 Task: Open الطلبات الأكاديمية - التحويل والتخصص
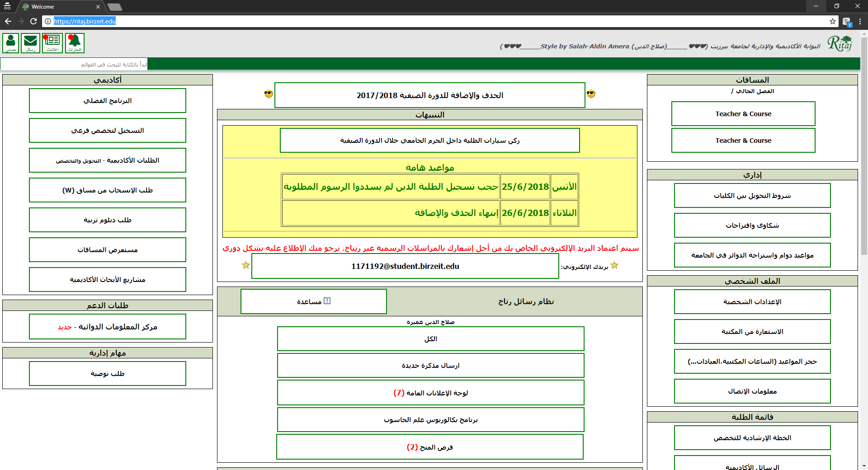108,160
